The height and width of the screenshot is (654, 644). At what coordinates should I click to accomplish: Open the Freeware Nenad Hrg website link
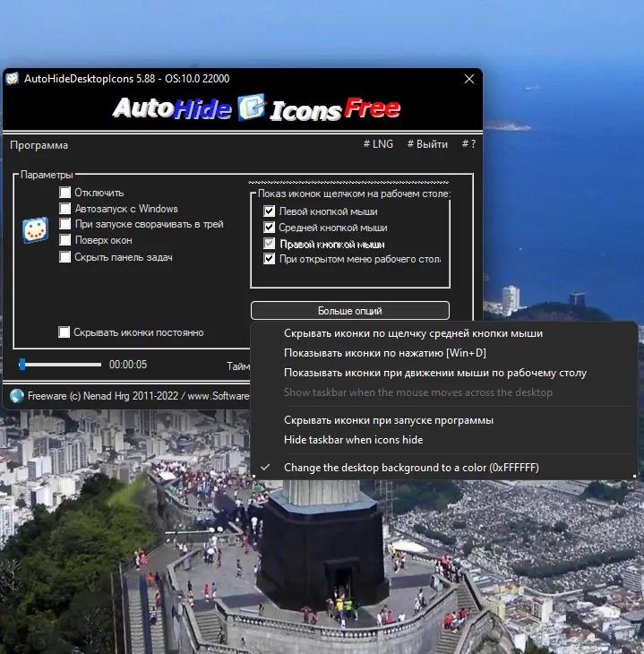(139, 396)
